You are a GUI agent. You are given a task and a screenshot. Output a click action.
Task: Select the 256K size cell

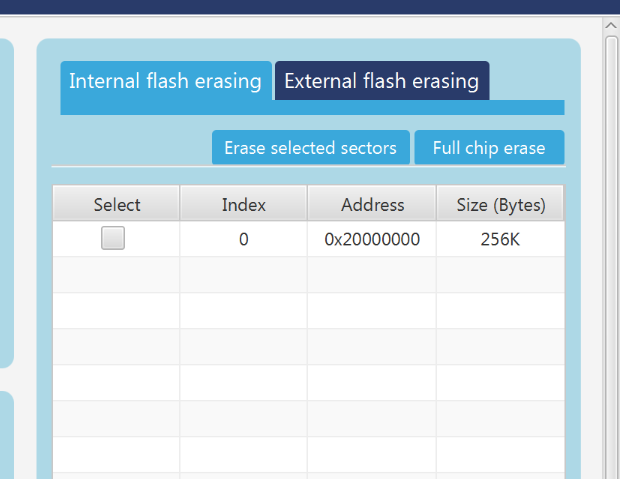(500, 239)
